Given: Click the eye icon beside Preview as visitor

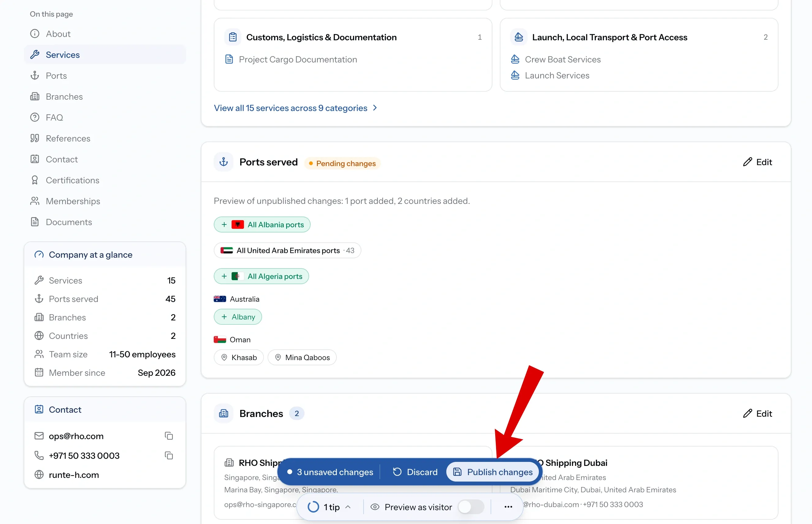Looking at the screenshot, I should pyautogui.click(x=375, y=507).
